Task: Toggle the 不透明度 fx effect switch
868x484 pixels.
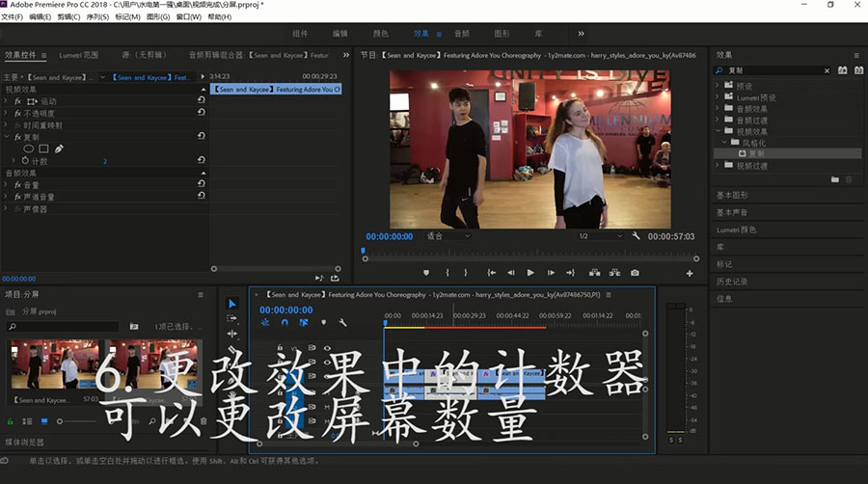Action: pos(17,113)
